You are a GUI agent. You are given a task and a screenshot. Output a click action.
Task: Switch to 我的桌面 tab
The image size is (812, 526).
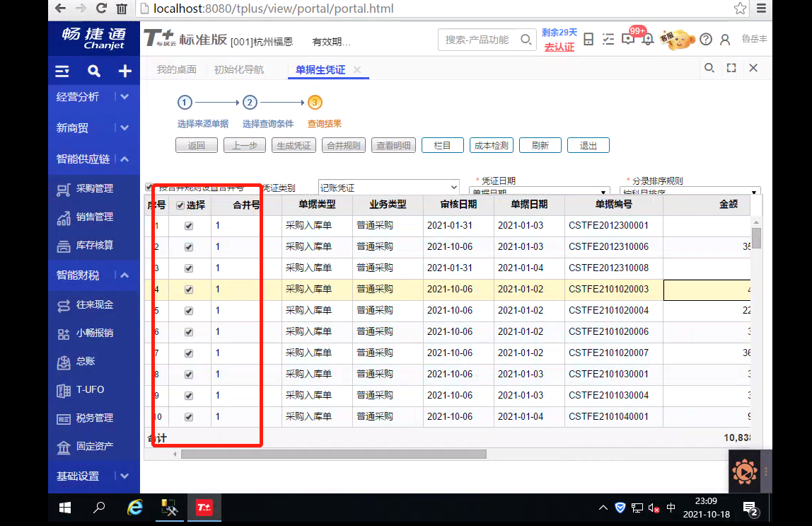[x=177, y=69]
